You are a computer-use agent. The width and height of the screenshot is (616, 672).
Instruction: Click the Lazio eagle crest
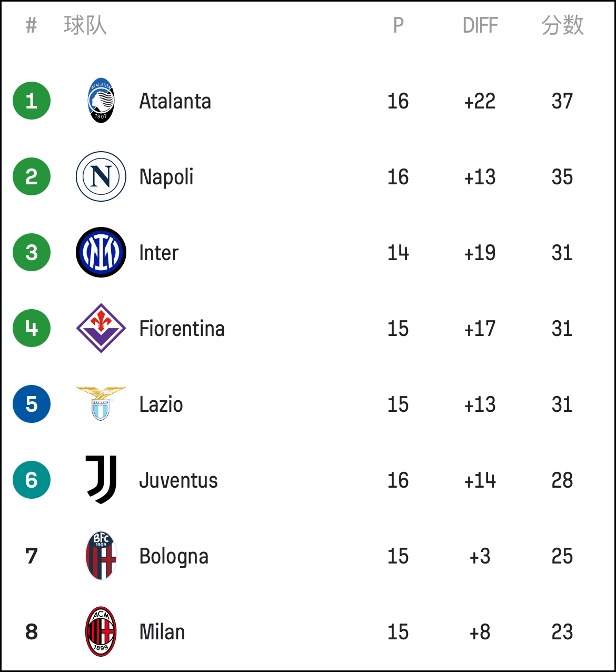click(101, 403)
